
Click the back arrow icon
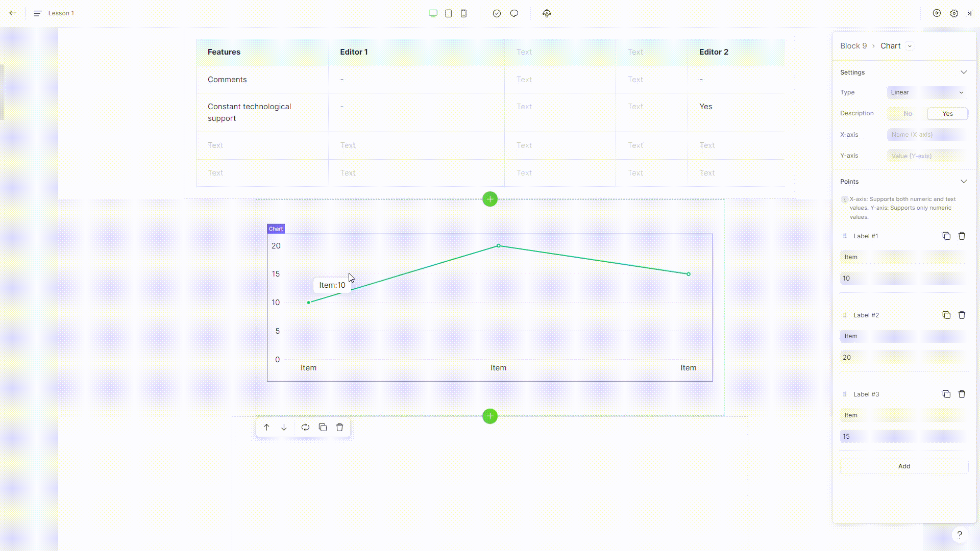click(x=12, y=13)
